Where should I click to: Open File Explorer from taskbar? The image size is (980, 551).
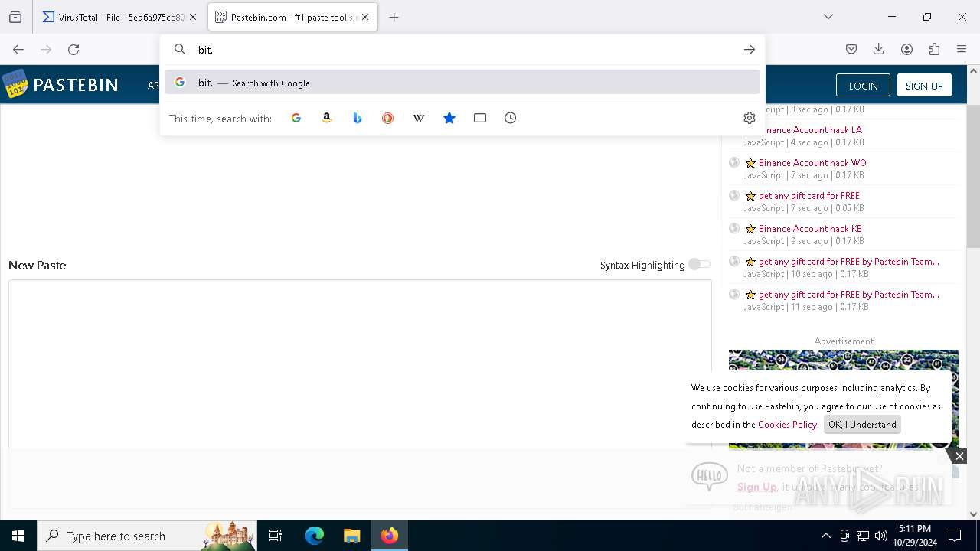pyautogui.click(x=351, y=536)
